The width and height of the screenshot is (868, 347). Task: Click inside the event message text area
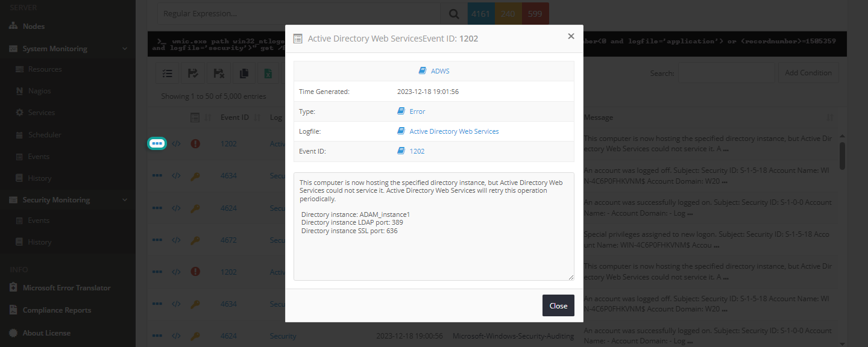point(434,227)
